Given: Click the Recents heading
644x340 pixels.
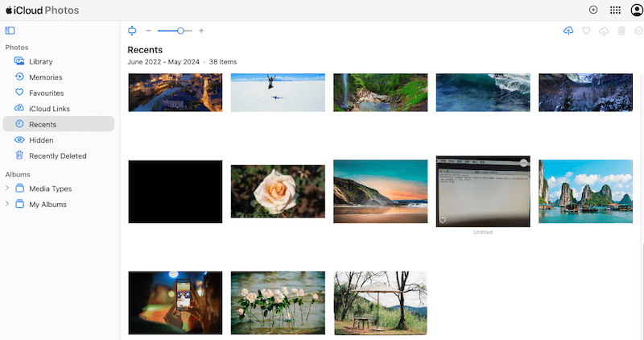Looking at the screenshot, I should pyautogui.click(x=145, y=50).
